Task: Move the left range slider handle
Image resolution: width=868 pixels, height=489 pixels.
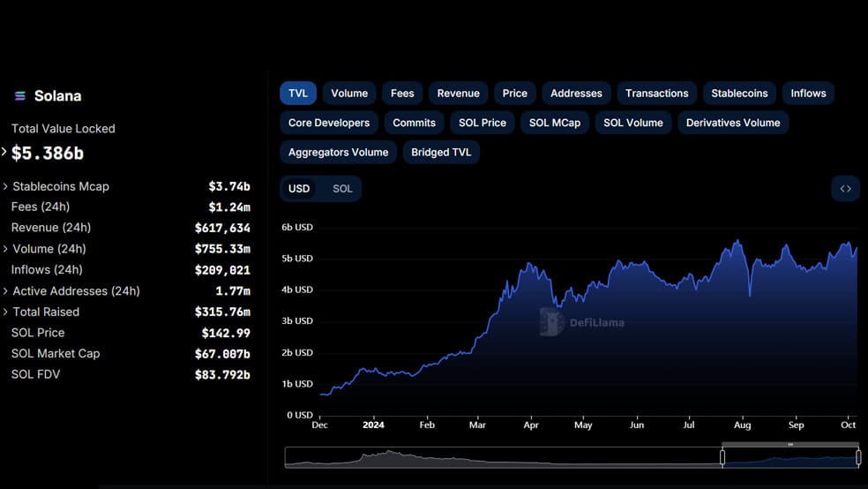Action: point(722,457)
